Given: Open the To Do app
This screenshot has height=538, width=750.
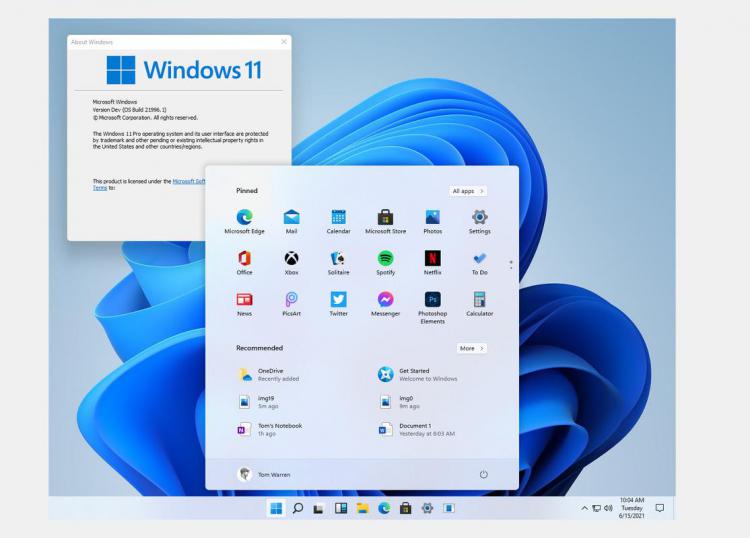Looking at the screenshot, I should [x=480, y=263].
